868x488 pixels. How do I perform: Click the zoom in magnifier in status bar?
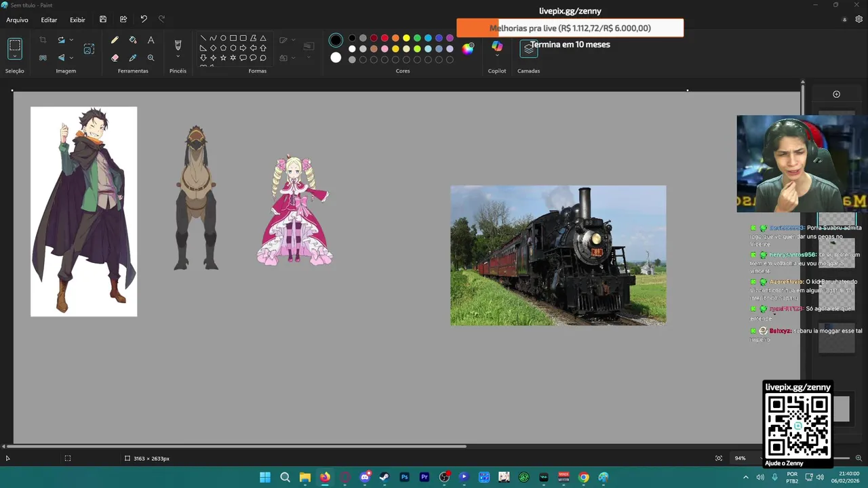pyautogui.click(x=859, y=458)
